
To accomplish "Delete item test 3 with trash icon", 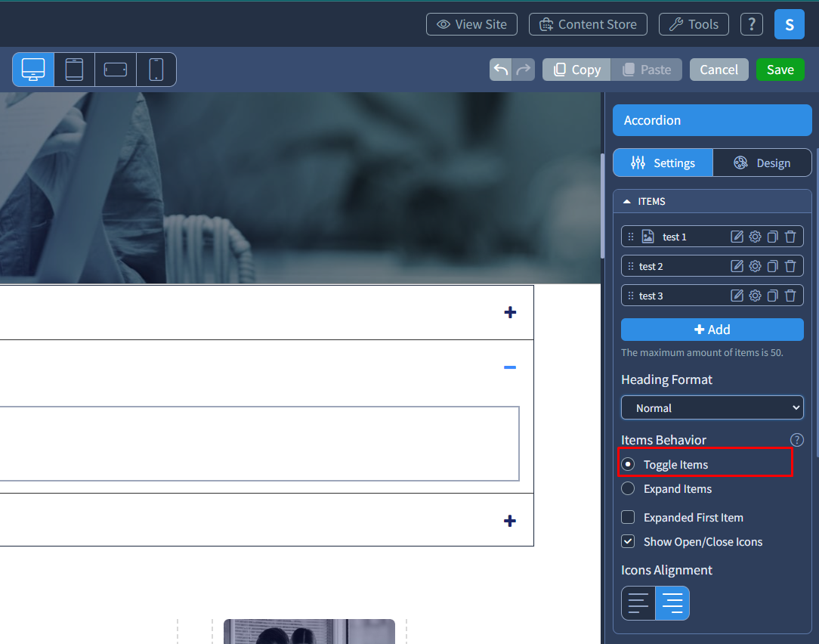I will (x=790, y=295).
